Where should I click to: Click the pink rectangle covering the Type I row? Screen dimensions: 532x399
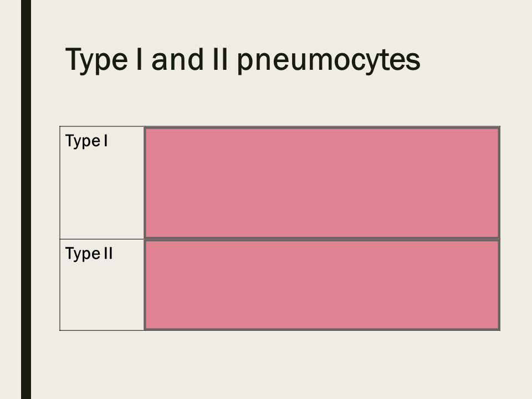click(322, 182)
